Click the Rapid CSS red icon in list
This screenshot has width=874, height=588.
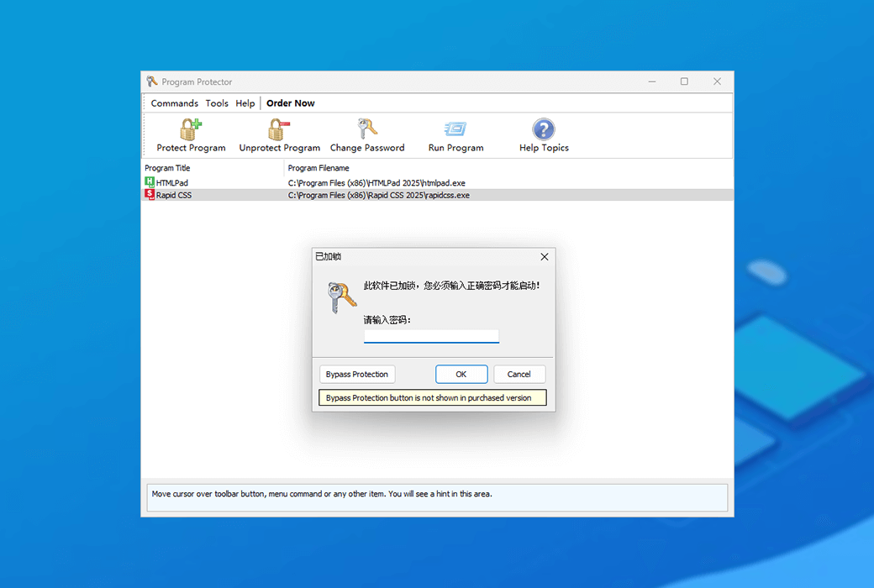pyautogui.click(x=150, y=195)
